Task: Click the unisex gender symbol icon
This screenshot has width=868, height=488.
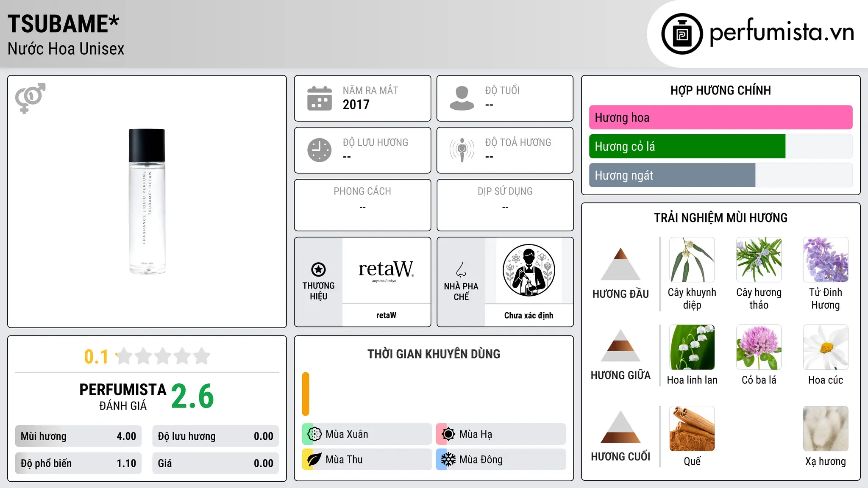Action: (30, 98)
